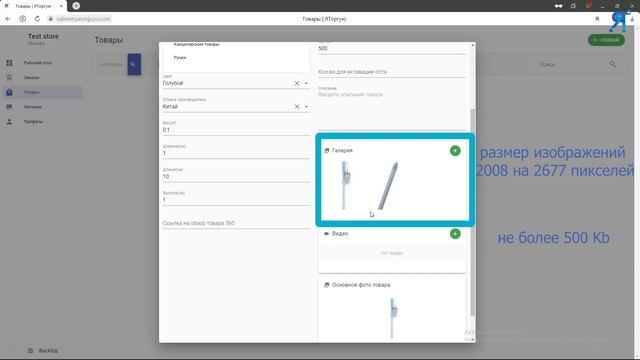Click the length field with value 10
Screen dimensions: 640x360
point(236,176)
